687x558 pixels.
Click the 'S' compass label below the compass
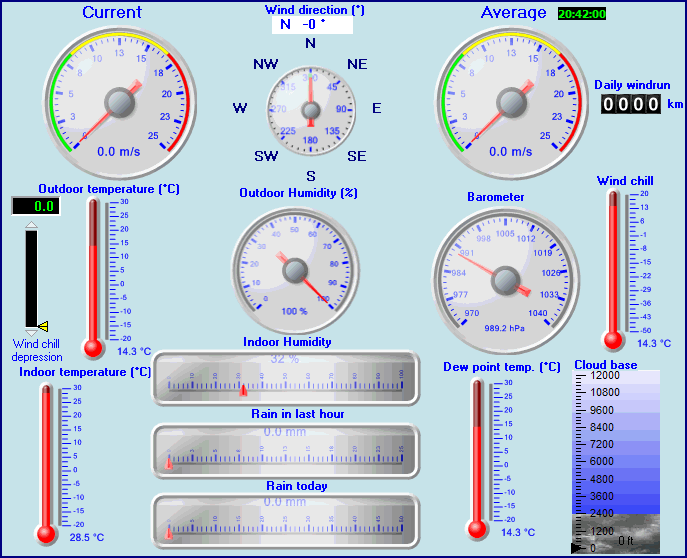coord(311,176)
